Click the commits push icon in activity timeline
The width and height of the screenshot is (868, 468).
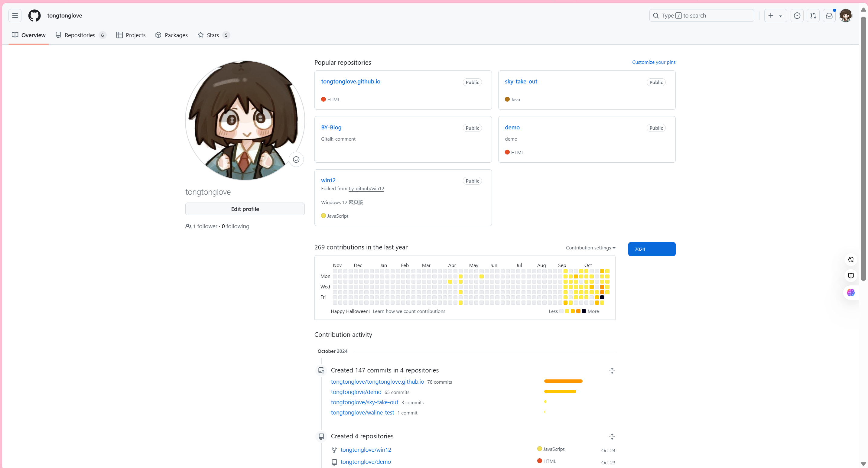pos(321,370)
